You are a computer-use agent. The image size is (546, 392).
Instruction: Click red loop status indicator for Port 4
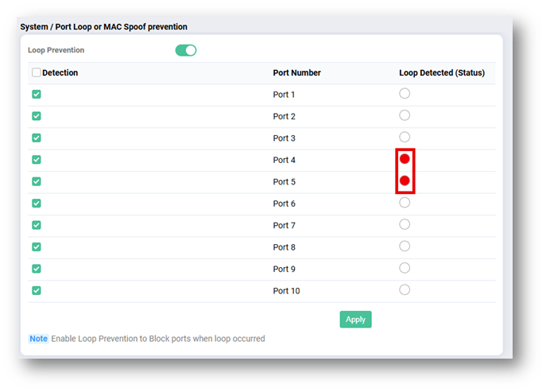[405, 159]
